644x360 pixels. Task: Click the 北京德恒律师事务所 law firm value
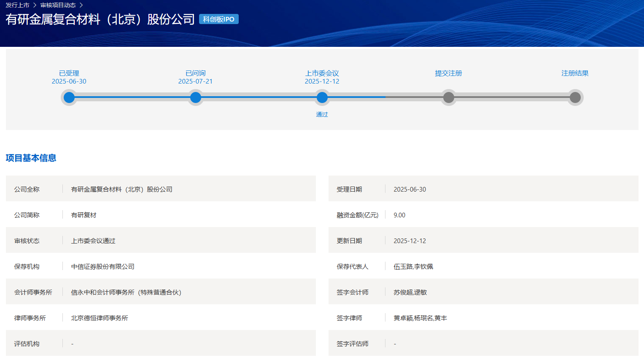(100, 318)
